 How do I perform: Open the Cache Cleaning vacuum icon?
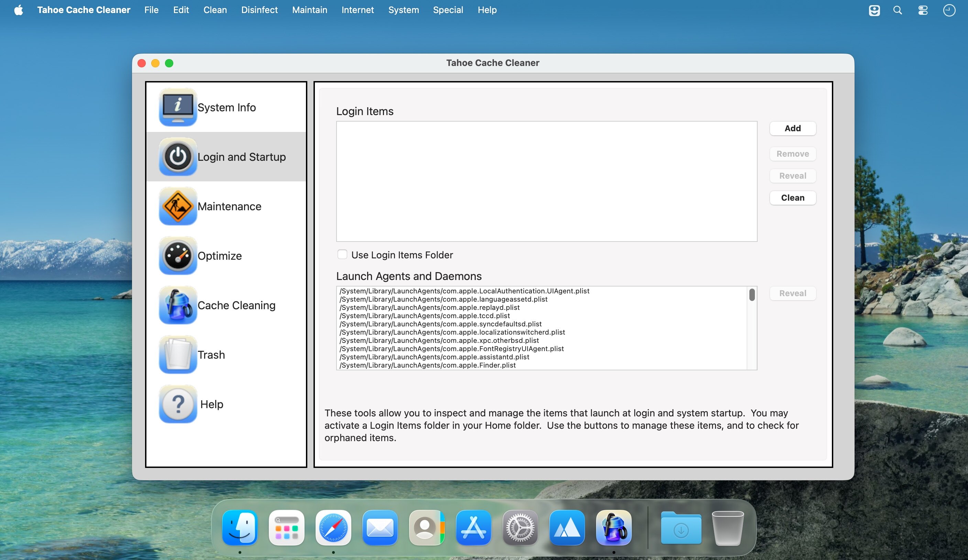[178, 305]
